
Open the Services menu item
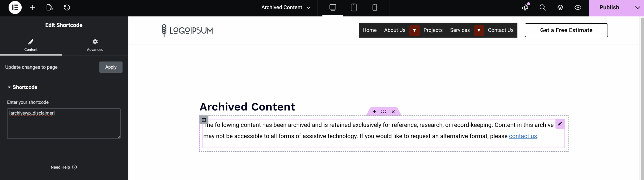460,30
